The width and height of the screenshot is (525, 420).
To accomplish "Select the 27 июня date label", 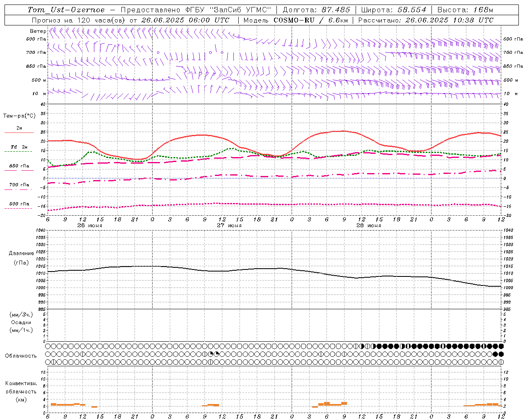I will tap(229, 226).
